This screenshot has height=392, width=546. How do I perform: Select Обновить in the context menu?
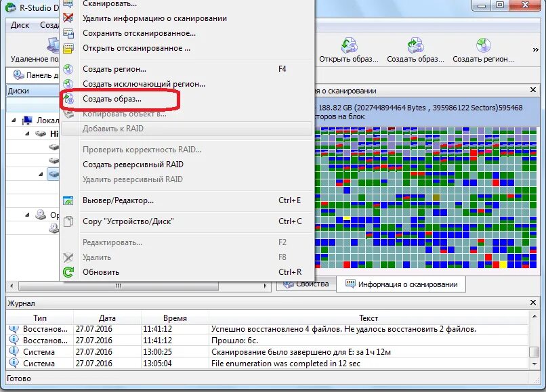[x=101, y=272]
